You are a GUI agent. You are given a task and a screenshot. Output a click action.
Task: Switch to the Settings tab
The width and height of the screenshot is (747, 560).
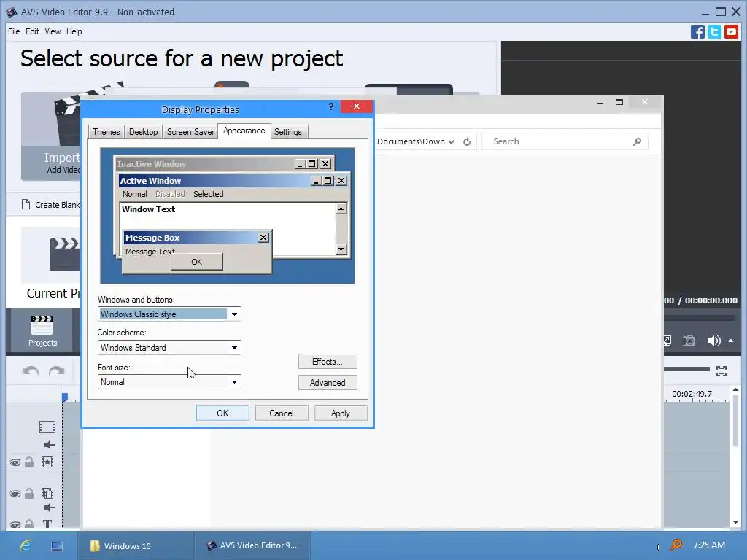[x=287, y=132]
